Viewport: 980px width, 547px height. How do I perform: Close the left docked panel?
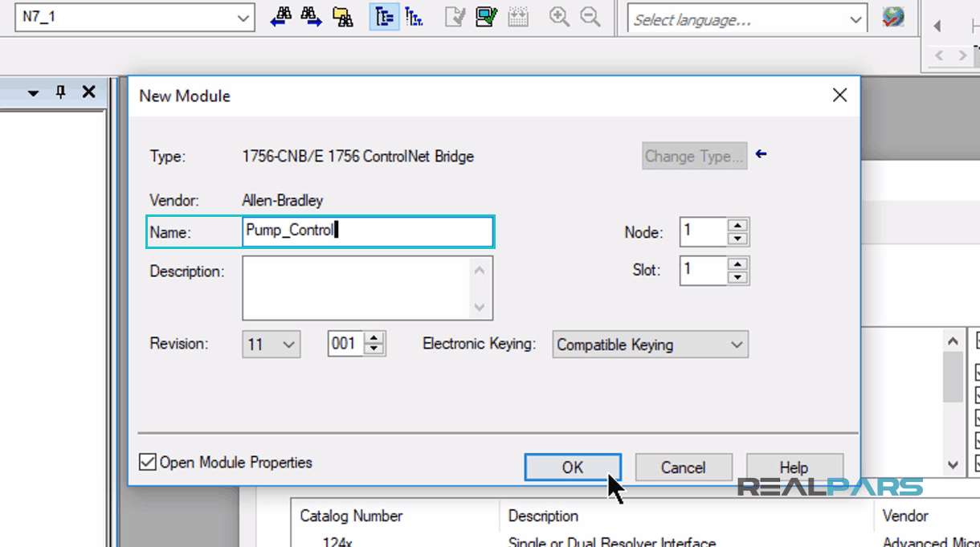pyautogui.click(x=88, y=92)
